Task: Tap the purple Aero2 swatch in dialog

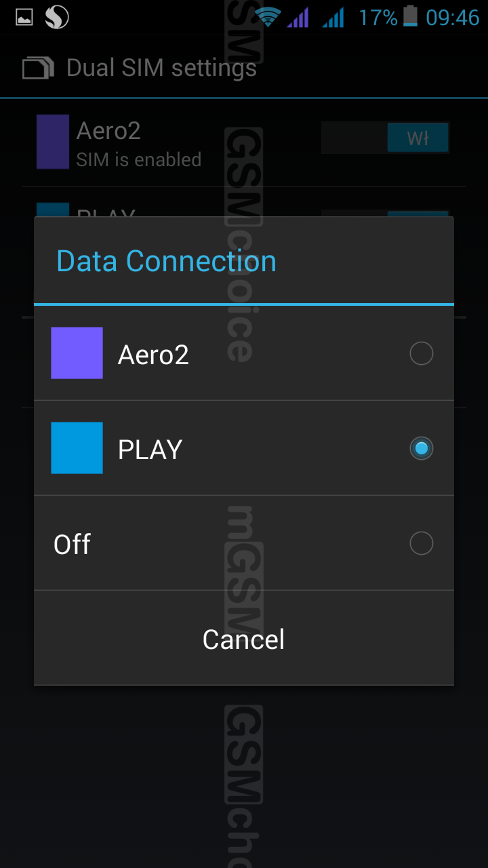Action: pyautogui.click(x=77, y=353)
